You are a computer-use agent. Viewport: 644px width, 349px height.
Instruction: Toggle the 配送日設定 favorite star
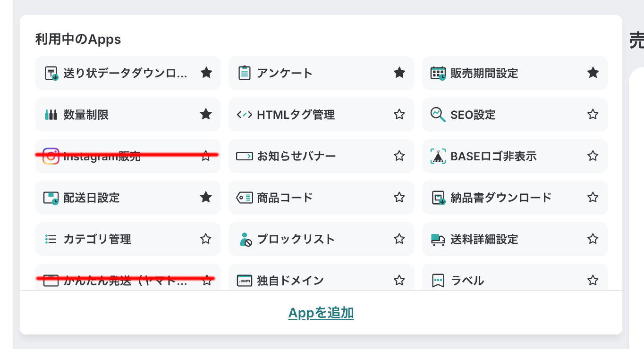tap(206, 197)
